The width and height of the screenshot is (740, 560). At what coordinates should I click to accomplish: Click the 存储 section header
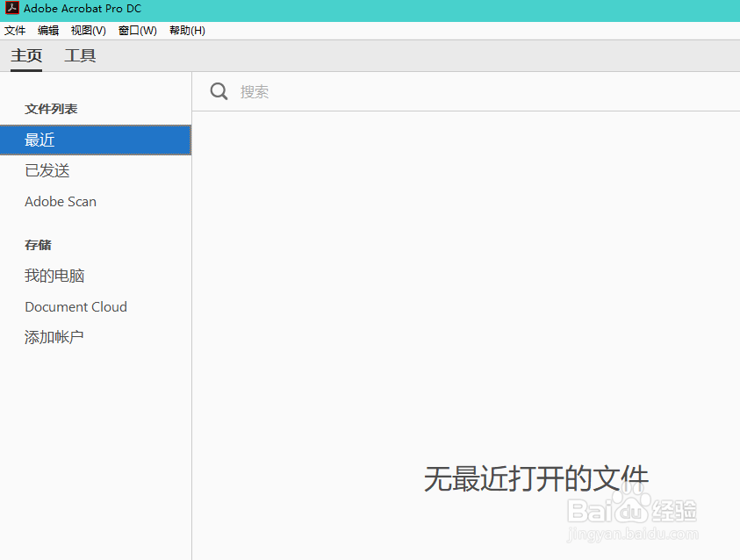coord(38,245)
